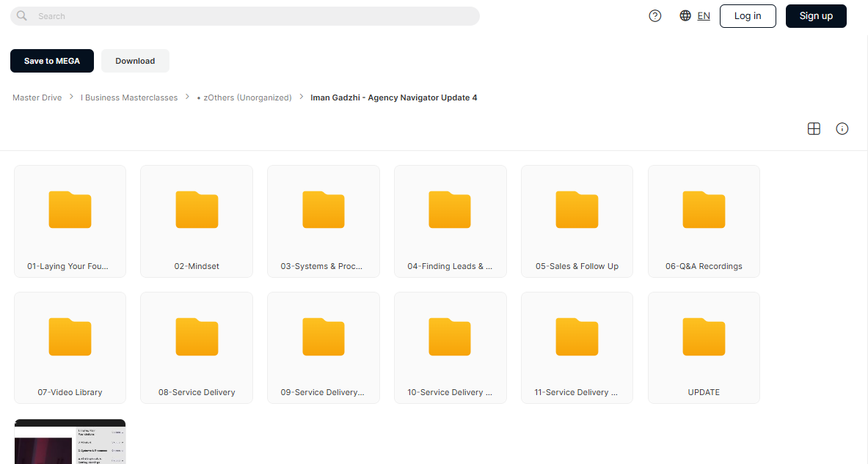868x464 pixels.
Task: Open the 11-Service Delivery ... folder icon
Action: pyautogui.click(x=577, y=336)
